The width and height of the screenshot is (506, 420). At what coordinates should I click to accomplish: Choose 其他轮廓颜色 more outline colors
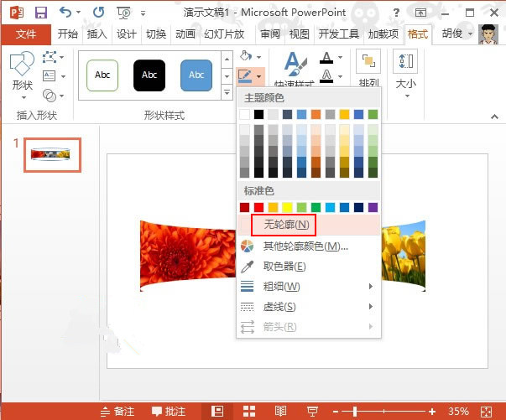point(304,246)
